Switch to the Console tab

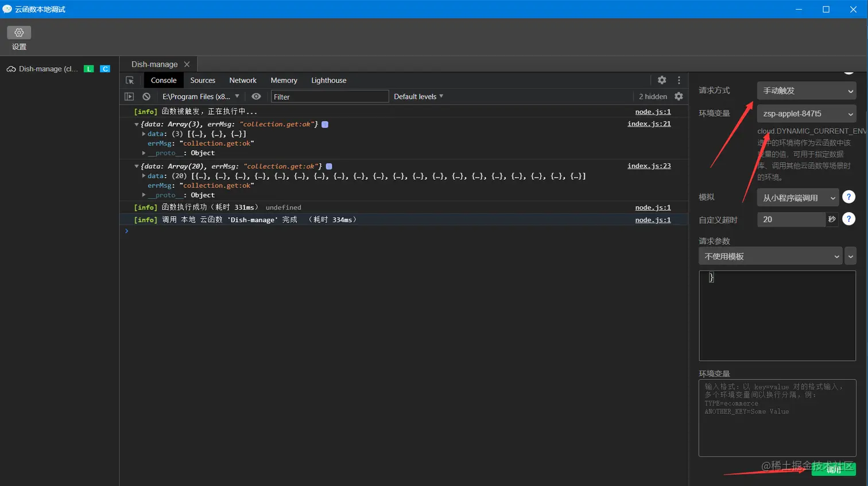click(x=164, y=80)
